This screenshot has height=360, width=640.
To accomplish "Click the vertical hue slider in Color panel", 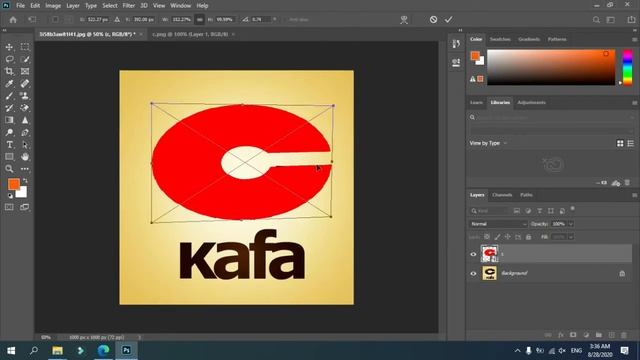I will coord(627,67).
